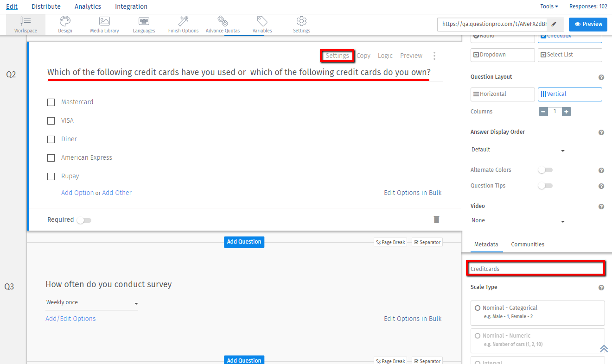Open the Weekly once dropdown in Q3
The image size is (612, 364).
click(x=91, y=302)
